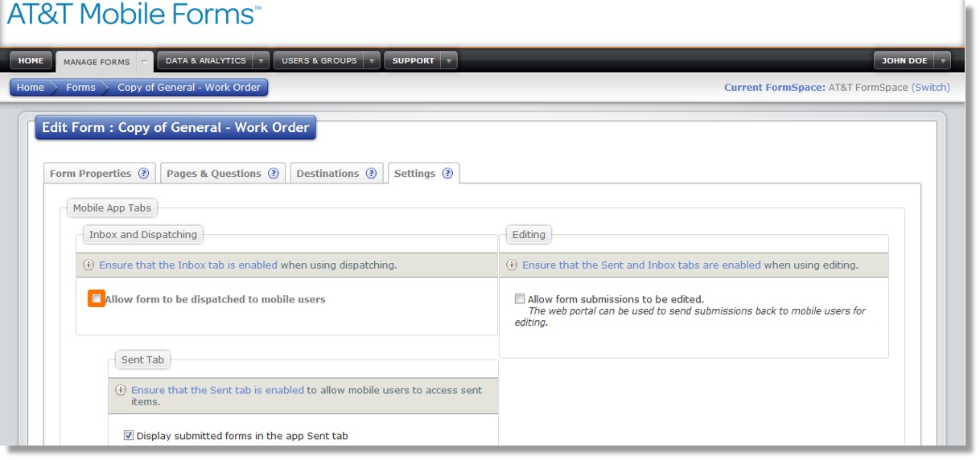Click the Sent Tab group label
This screenshot has height=460, width=980.
142,359
